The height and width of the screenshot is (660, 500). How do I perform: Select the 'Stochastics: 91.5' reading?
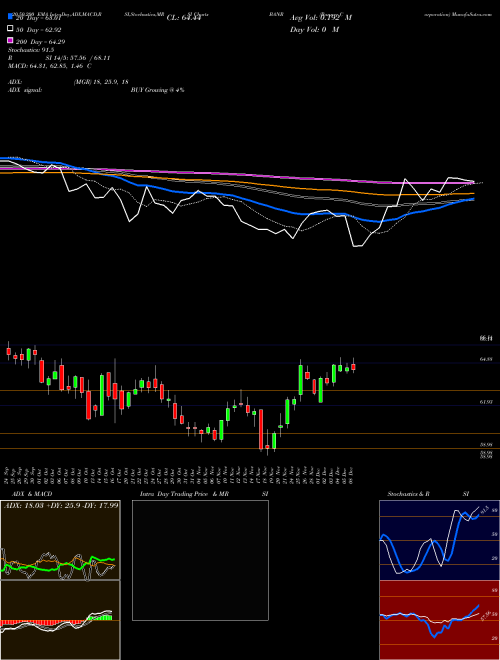pos(31,50)
